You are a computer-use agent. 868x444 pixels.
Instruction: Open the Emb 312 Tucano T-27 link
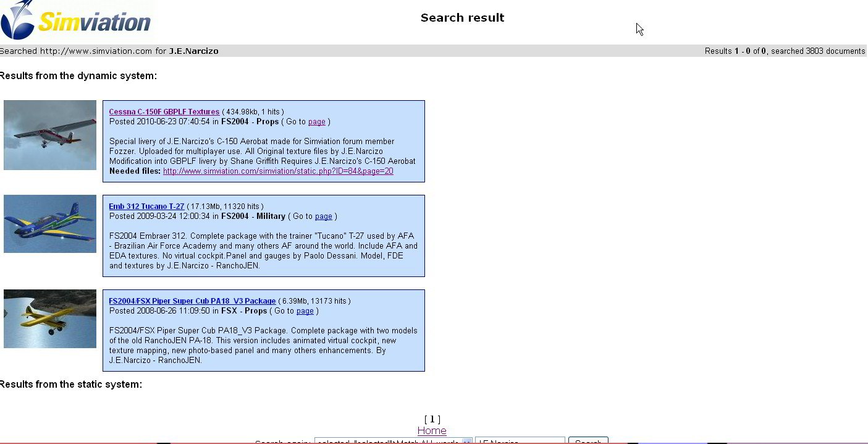point(146,207)
